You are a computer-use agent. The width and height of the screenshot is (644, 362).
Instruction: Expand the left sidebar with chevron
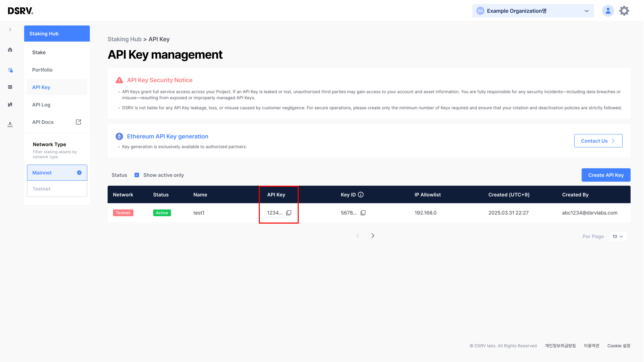click(10, 29)
